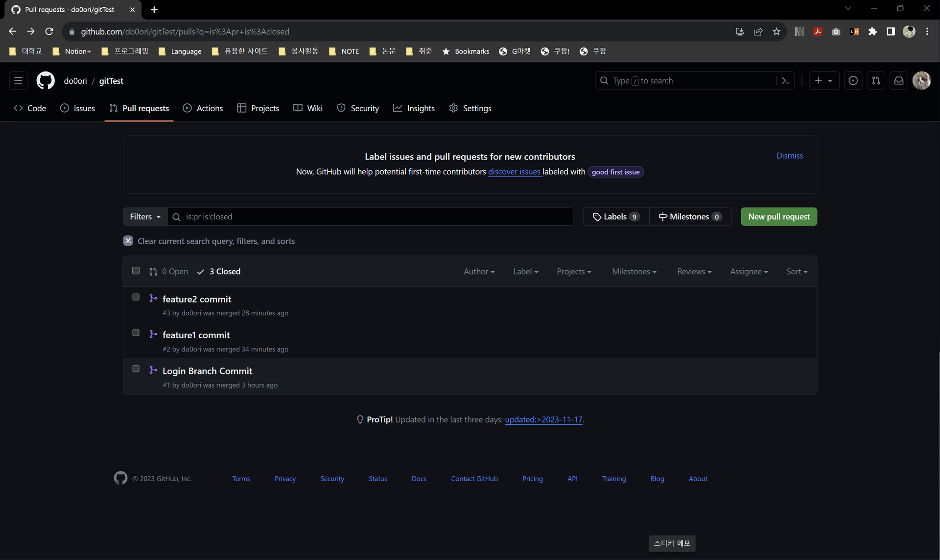Switch to the Security repository tab
Viewport: 940px width, 560px height.
point(358,108)
